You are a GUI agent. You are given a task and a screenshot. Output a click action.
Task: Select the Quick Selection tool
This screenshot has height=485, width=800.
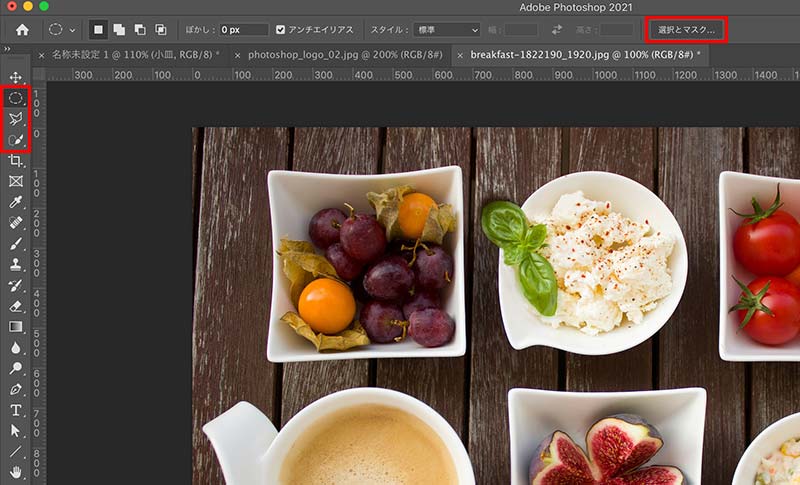pyautogui.click(x=15, y=140)
